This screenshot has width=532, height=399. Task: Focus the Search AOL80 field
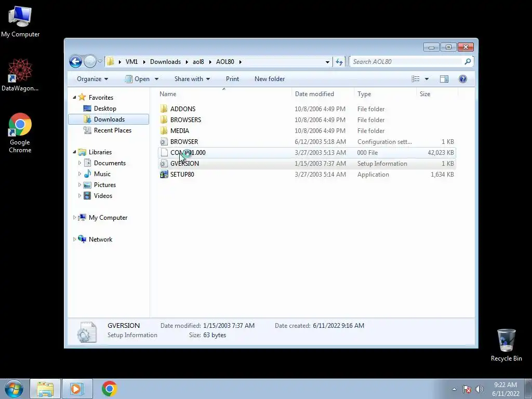(x=406, y=61)
